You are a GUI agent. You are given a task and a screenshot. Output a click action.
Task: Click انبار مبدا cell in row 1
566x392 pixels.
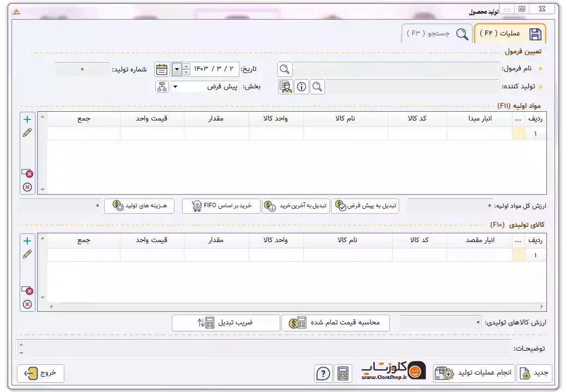479,134
